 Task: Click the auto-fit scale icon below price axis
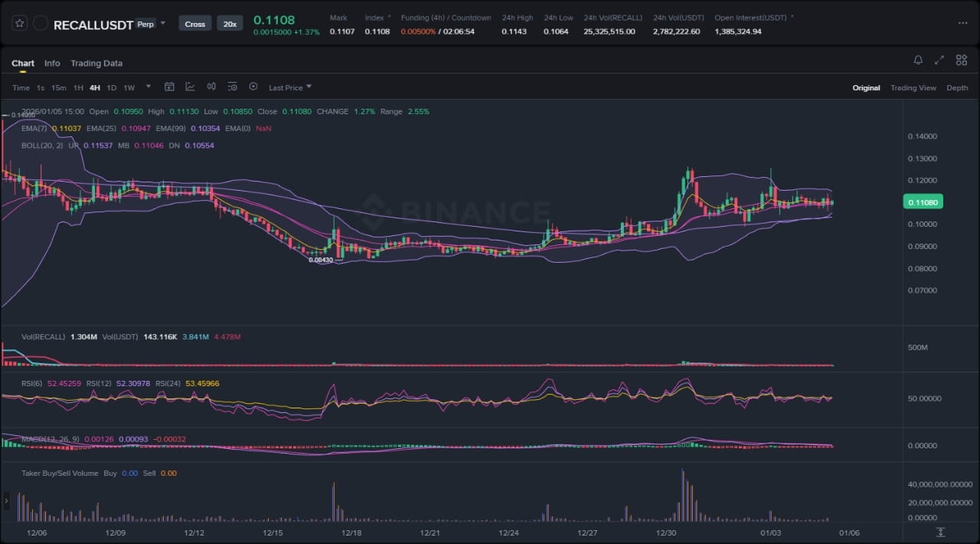940,533
